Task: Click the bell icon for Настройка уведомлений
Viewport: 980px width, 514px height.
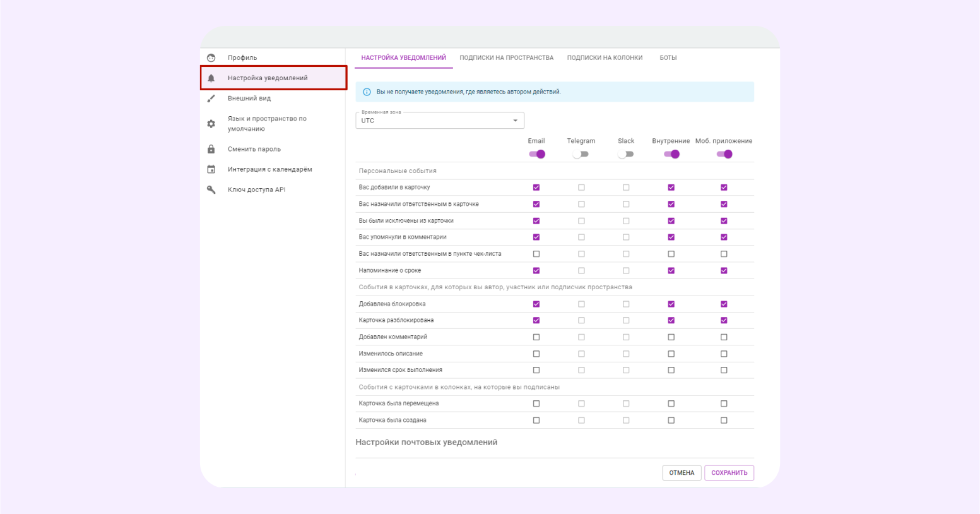Action: (x=211, y=78)
